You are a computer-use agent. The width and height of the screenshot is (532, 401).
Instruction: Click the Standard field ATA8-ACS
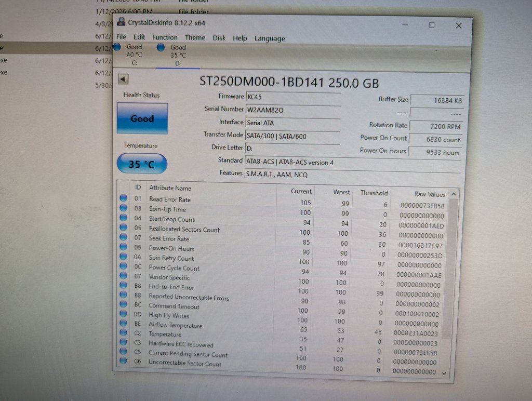point(353,163)
